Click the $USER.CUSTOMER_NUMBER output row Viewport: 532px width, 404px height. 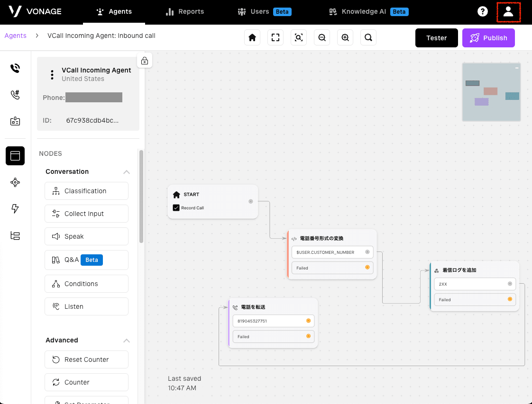pyautogui.click(x=332, y=252)
